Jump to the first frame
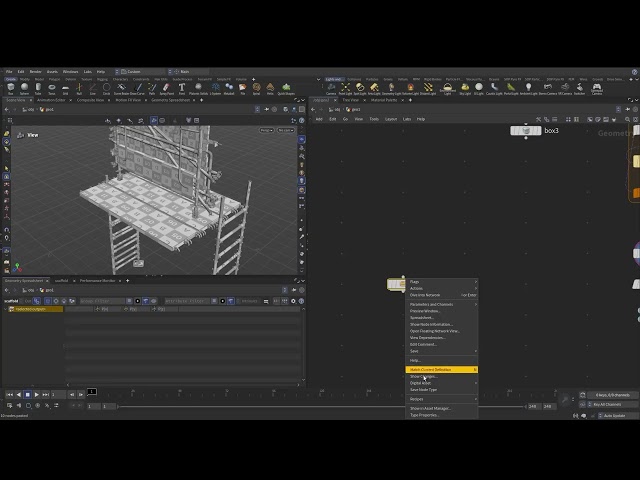Screen dimensions: 640x480 pyautogui.click(x=9, y=395)
